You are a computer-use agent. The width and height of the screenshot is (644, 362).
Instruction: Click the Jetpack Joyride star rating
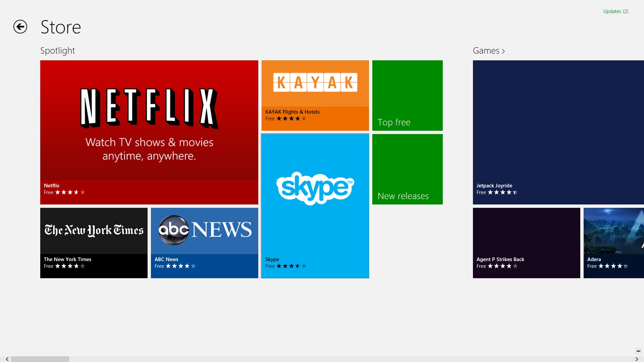[x=503, y=192]
